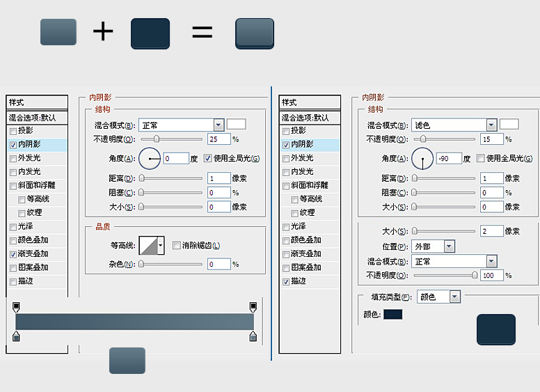Click dark navy button preview in right panel
This screenshot has width=540, height=392.
(496, 329)
